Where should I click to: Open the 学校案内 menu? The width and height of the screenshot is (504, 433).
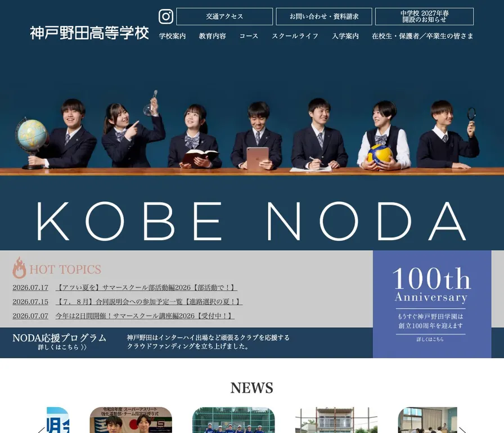(x=172, y=36)
